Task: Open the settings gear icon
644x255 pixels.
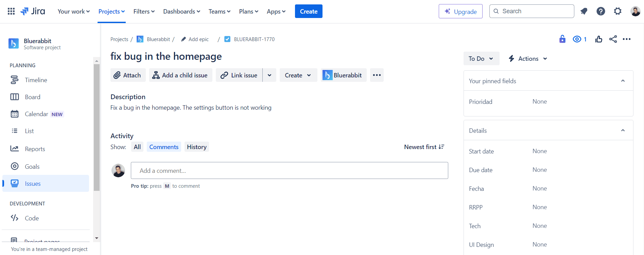Action: [618, 11]
